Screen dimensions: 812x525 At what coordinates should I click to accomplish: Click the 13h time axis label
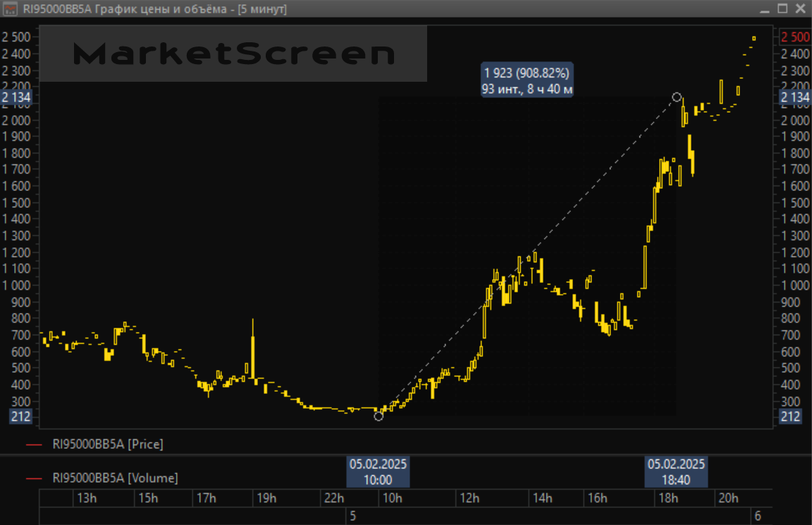(x=87, y=498)
